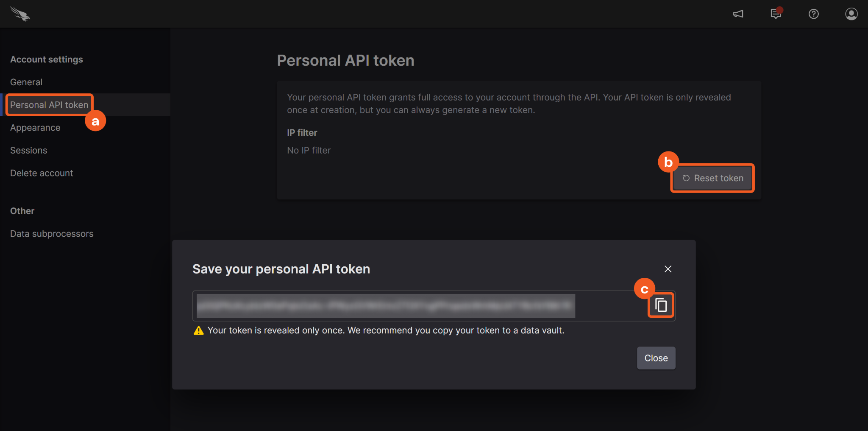
Task: Open the notifications feed icon
Action: (776, 14)
